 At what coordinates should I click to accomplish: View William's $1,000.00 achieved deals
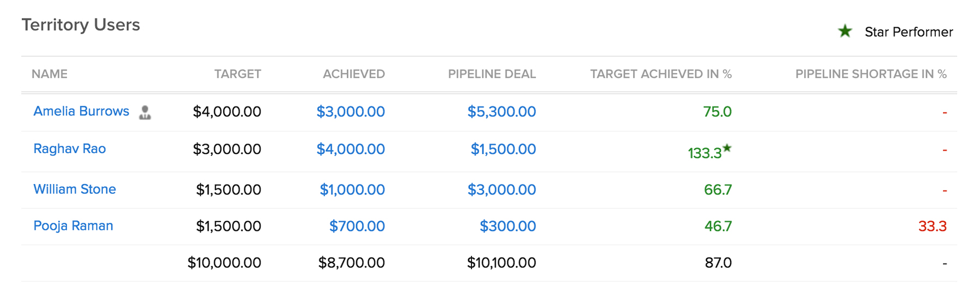coord(352,189)
